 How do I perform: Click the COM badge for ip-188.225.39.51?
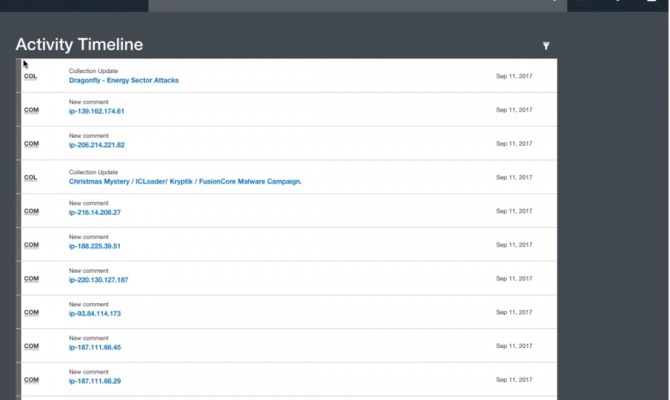pos(30,245)
